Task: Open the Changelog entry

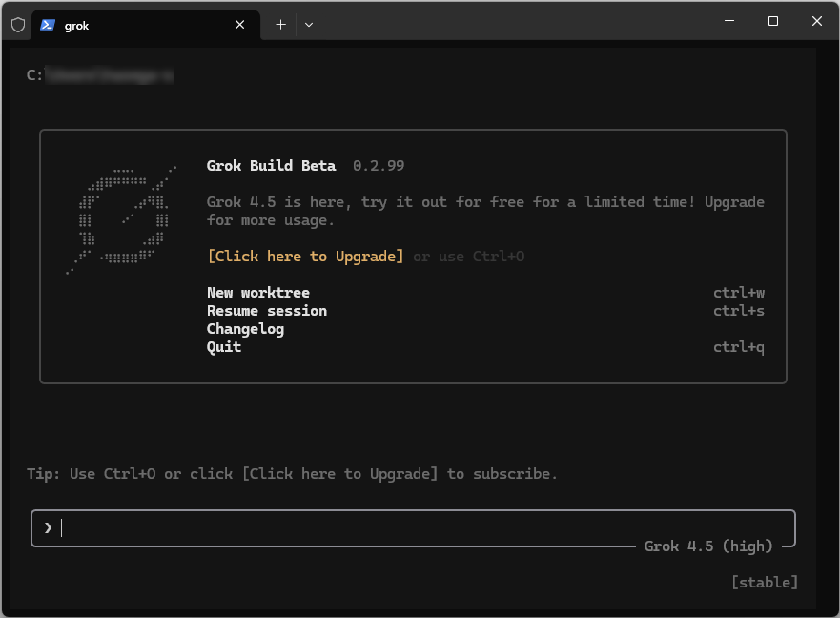Action: coord(245,329)
